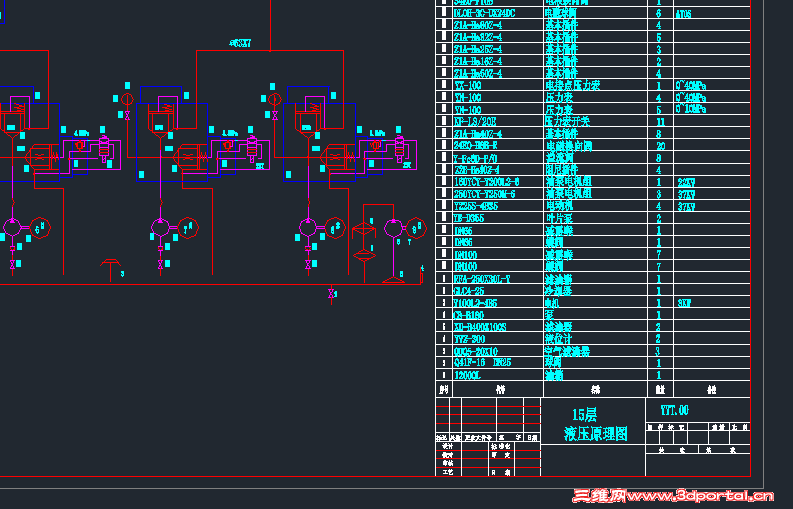Click the 叶片泵 name cell

(559, 218)
